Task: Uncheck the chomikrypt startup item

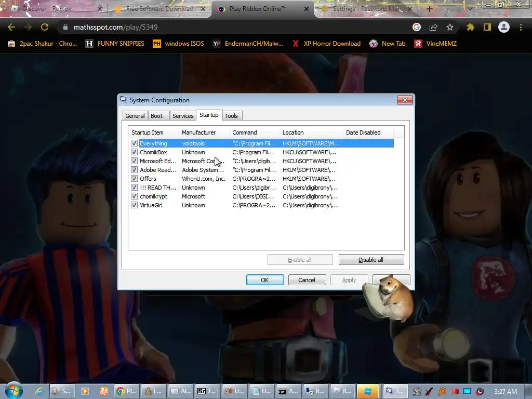Action: 135,196
